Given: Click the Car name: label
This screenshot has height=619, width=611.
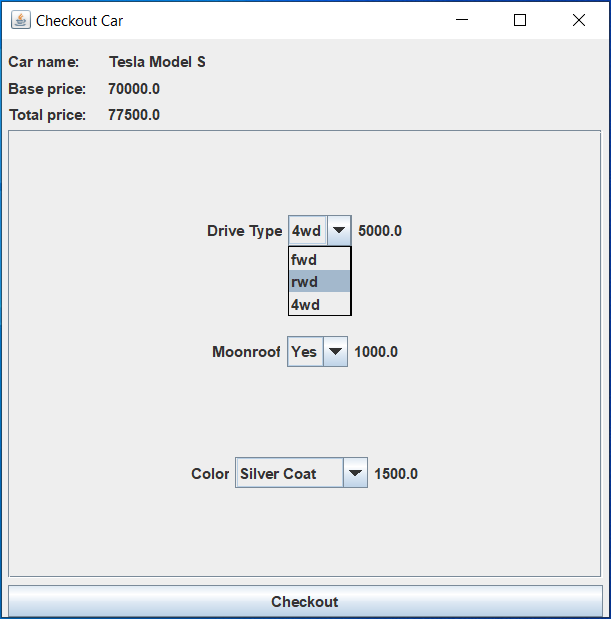Looking at the screenshot, I should click(x=43, y=62).
